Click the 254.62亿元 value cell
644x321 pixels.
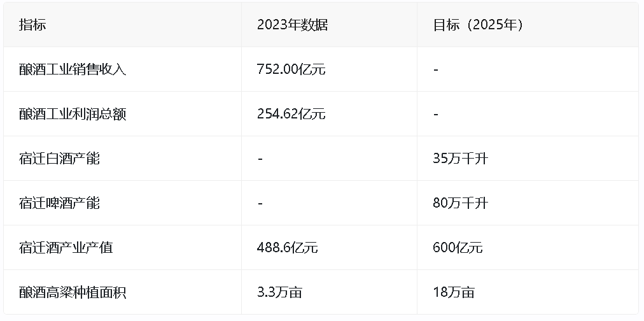click(x=291, y=114)
